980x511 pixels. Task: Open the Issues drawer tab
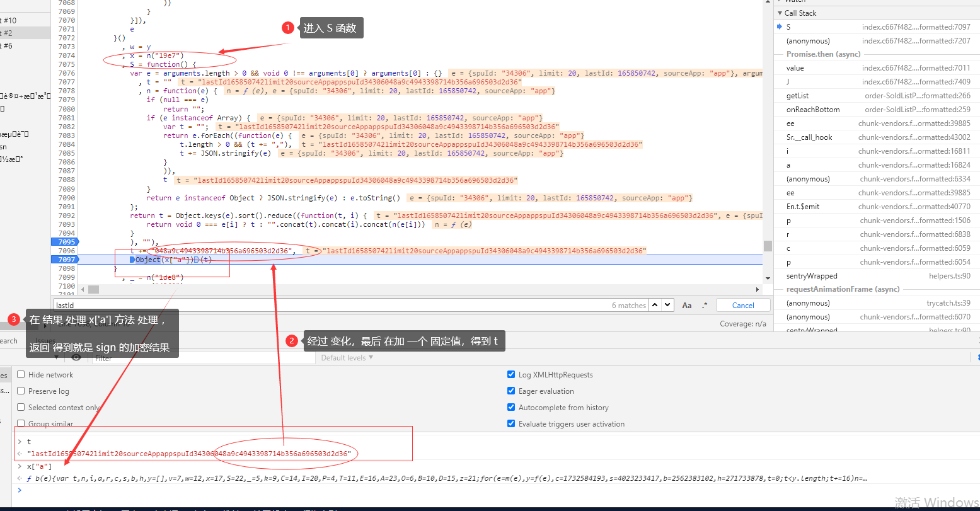coord(45,341)
